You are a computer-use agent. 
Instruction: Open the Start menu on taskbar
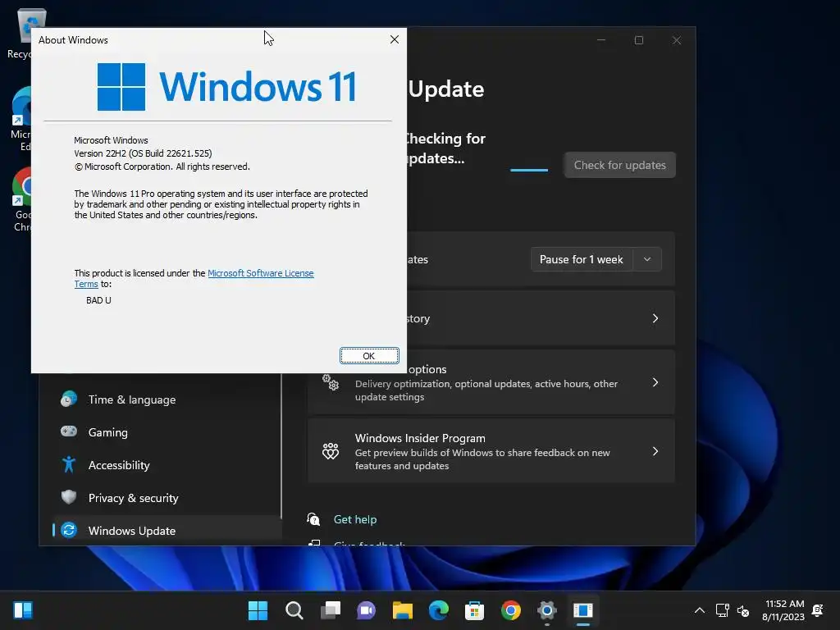coord(258,610)
